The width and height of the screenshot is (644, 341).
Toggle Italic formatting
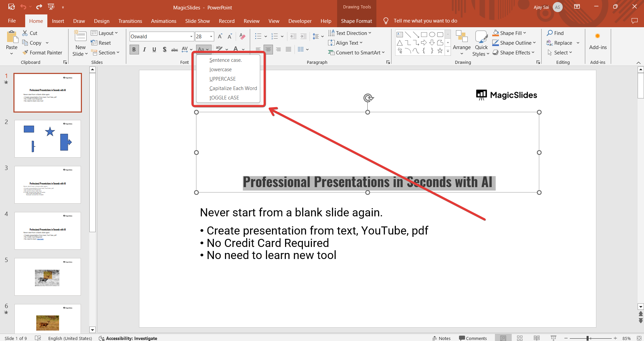click(x=144, y=50)
